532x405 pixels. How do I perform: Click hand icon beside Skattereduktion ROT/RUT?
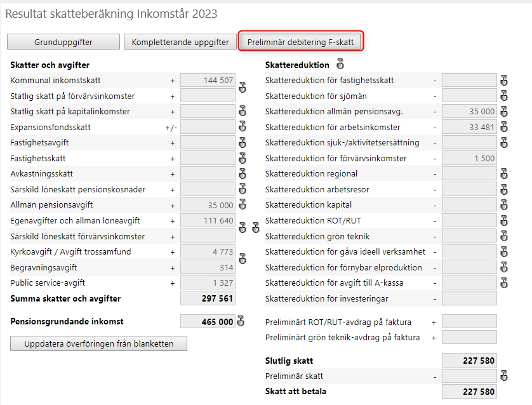504,220
